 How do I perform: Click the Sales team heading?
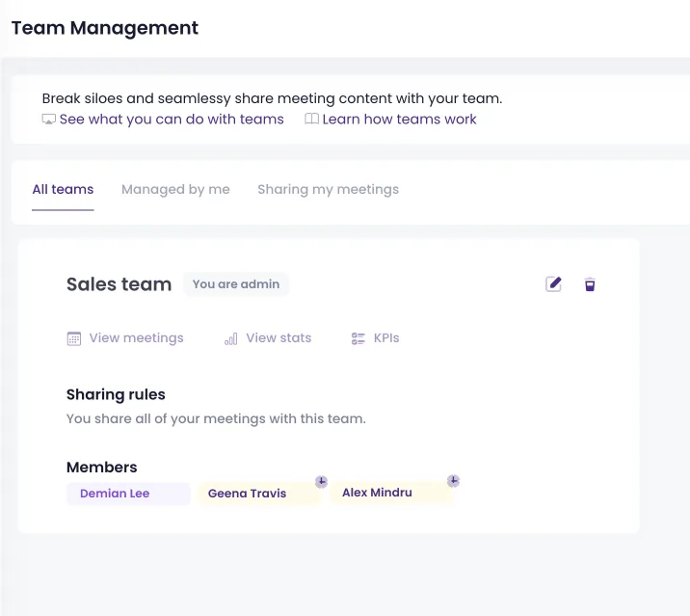(119, 284)
